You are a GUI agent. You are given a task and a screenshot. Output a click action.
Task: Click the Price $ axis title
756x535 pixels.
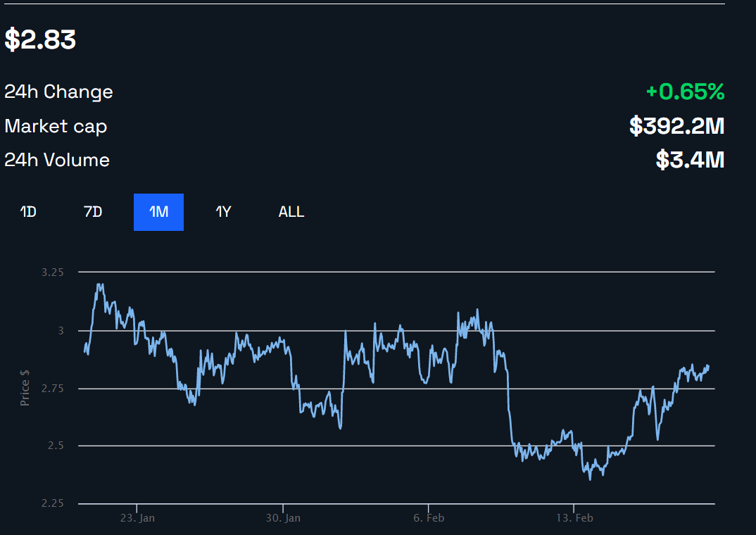[x=25, y=388]
